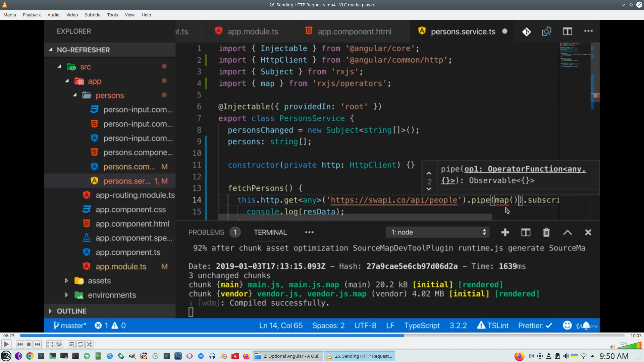Viewport: 644px width, 362px height.
Task: Open the Playback menu
Action: coord(32,15)
